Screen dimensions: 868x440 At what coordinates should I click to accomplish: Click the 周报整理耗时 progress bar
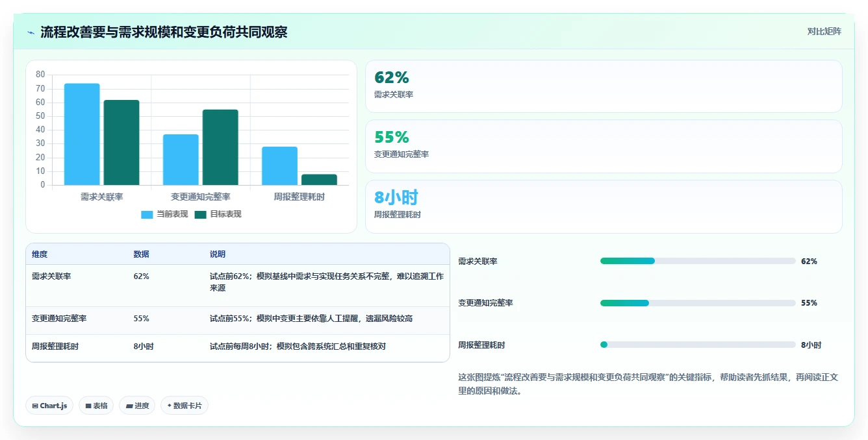[x=698, y=345]
